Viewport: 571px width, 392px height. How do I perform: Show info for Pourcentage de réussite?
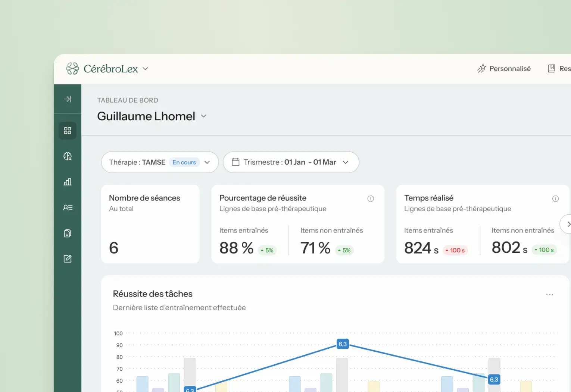click(x=371, y=199)
